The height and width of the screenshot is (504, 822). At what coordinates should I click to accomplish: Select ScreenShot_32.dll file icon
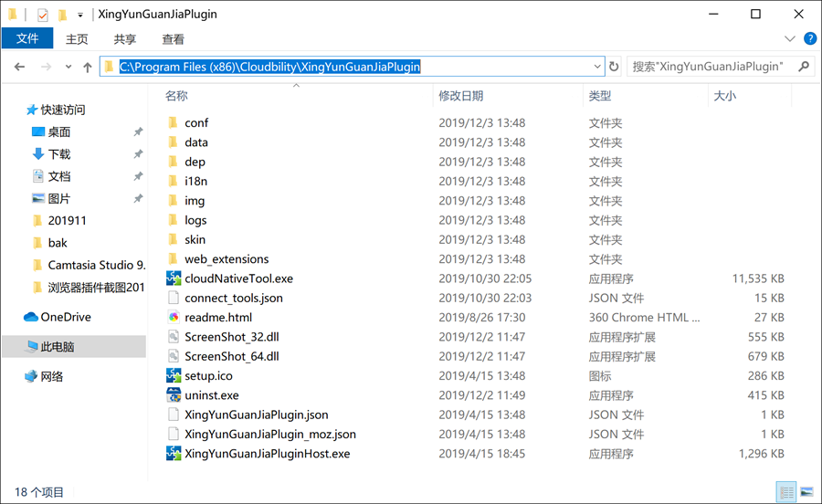click(x=174, y=336)
